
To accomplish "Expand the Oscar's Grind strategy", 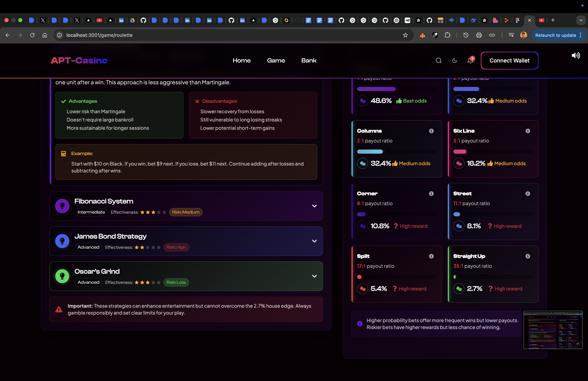I will [314, 276].
